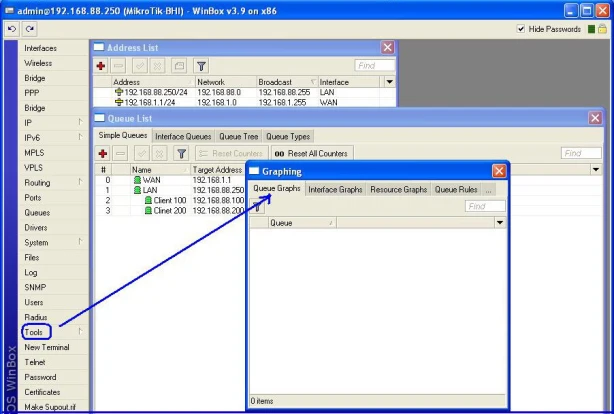The image size is (614, 414).
Task: Switch to the Interface Queues tab
Action: tap(183, 136)
